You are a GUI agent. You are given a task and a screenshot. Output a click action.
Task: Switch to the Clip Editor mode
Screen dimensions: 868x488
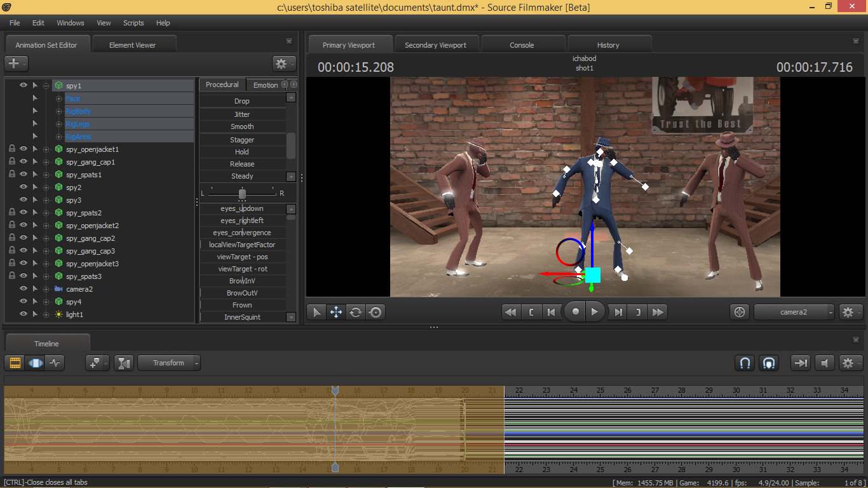pos(15,363)
